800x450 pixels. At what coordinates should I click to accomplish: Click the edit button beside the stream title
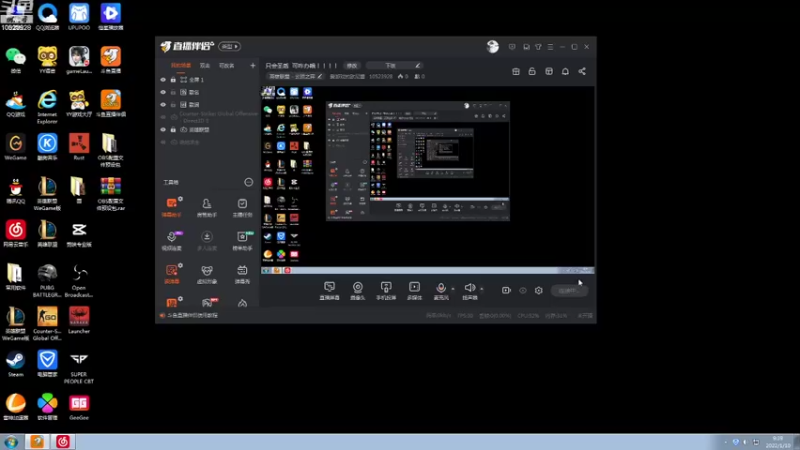[352, 65]
